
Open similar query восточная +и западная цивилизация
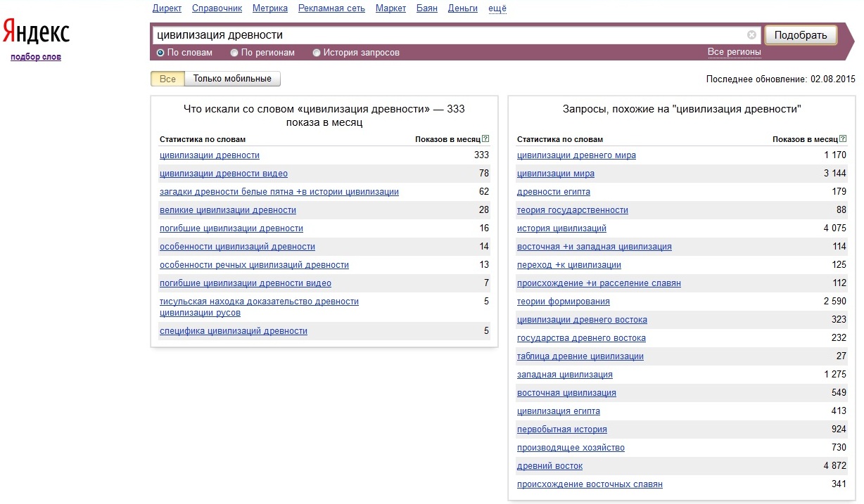(595, 247)
